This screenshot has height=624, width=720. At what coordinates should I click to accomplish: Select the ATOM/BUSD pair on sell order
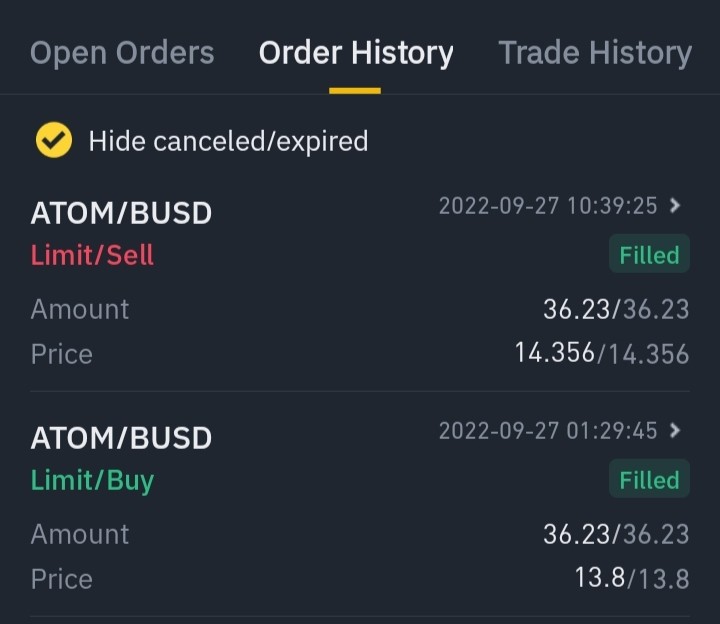(121, 213)
